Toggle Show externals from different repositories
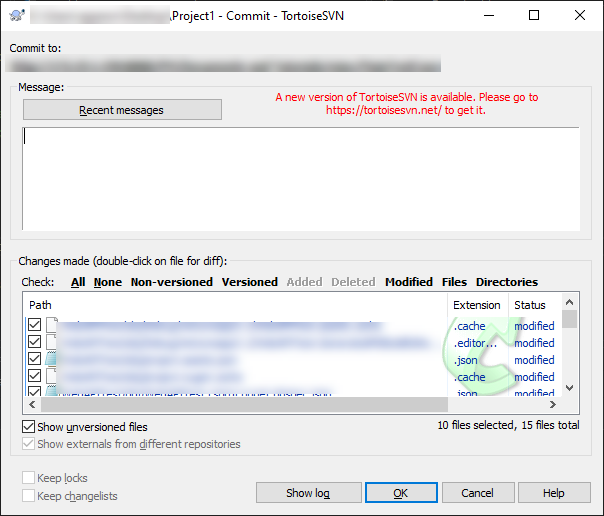604x516 pixels. tap(29, 444)
